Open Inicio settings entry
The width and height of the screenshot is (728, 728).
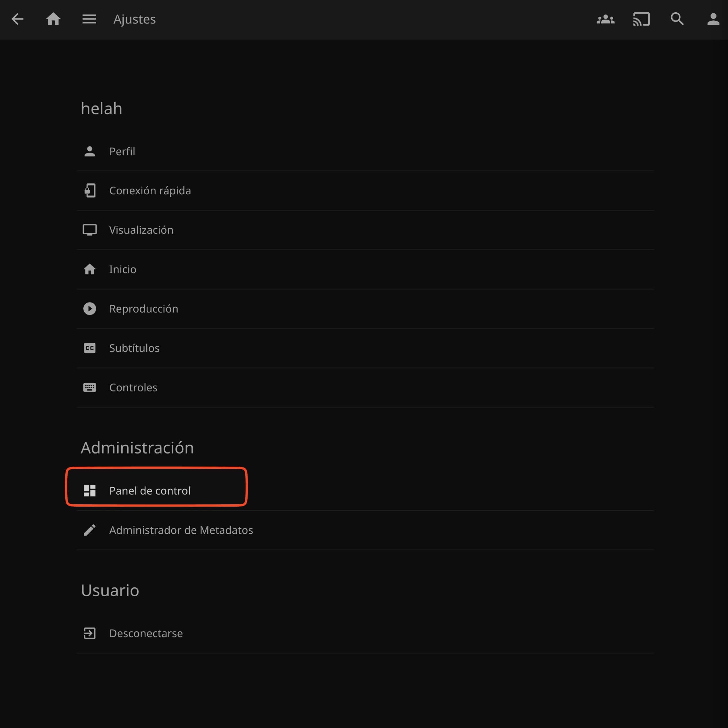123,269
